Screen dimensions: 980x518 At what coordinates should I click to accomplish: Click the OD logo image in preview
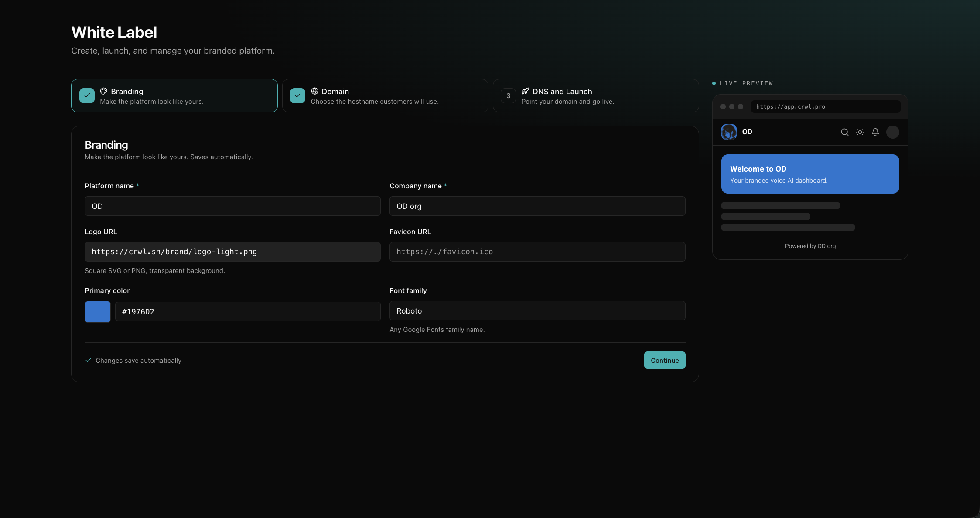[729, 132]
